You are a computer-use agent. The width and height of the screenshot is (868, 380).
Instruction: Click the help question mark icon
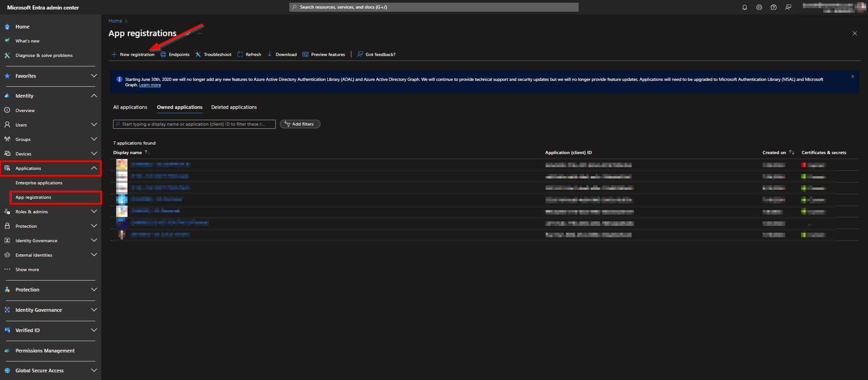click(774, 7)
